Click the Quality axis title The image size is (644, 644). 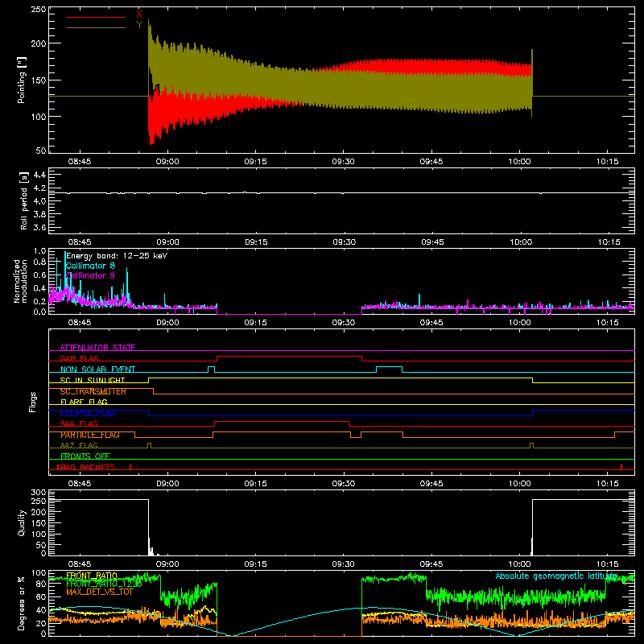pos(22,522)
